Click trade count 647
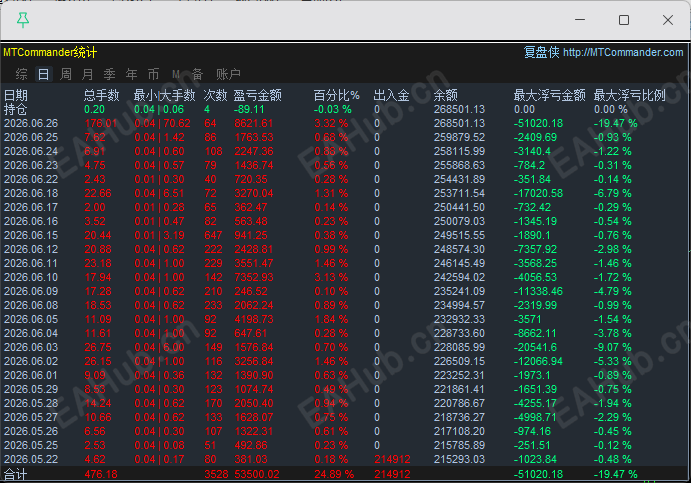 213,235
